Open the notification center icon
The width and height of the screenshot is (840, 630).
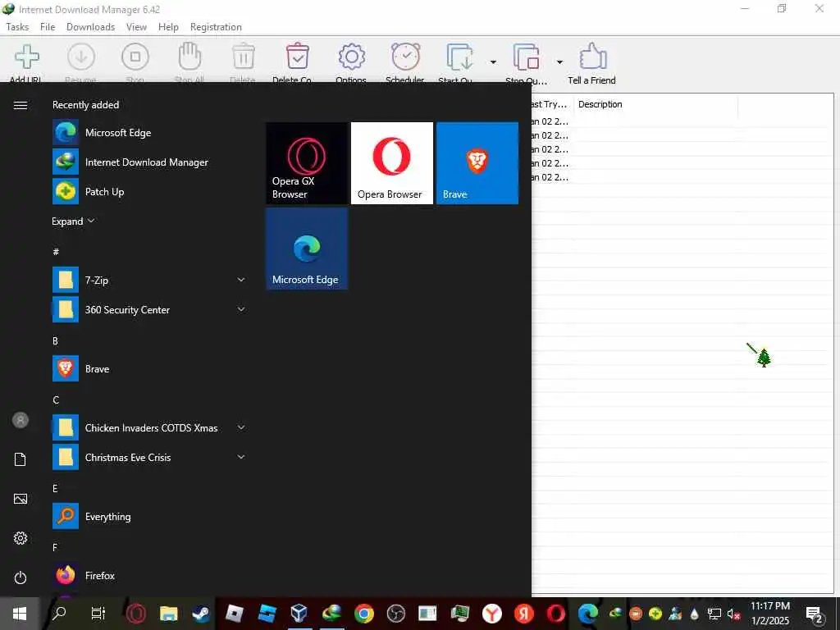pos(815,614)
